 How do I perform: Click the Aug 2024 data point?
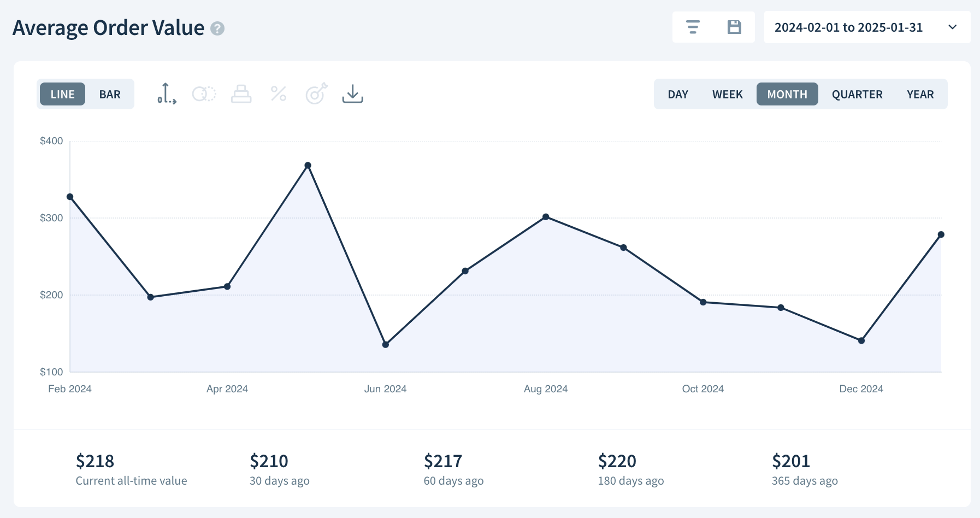(x=546, y=217)
